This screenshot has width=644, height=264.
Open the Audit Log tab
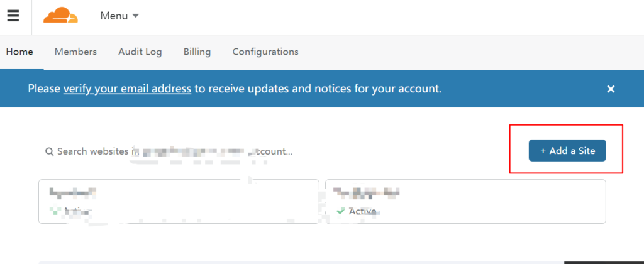point(140,52)
